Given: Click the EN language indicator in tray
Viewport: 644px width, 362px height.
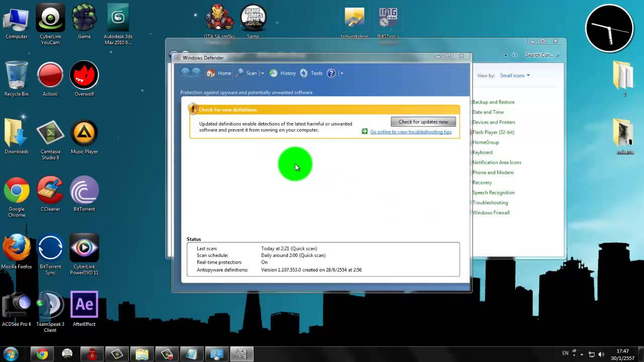Looking at the screenshot, I should click(x=566, y=353).
